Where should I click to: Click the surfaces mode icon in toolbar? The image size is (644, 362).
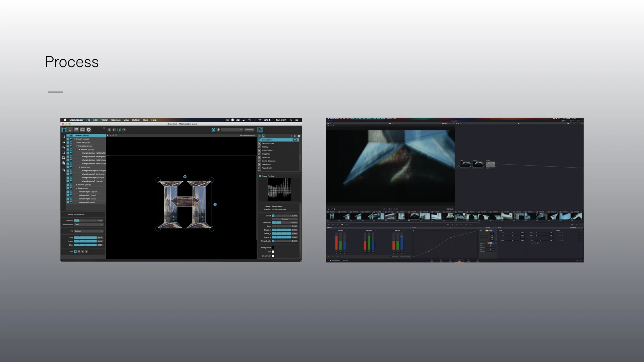64,130
